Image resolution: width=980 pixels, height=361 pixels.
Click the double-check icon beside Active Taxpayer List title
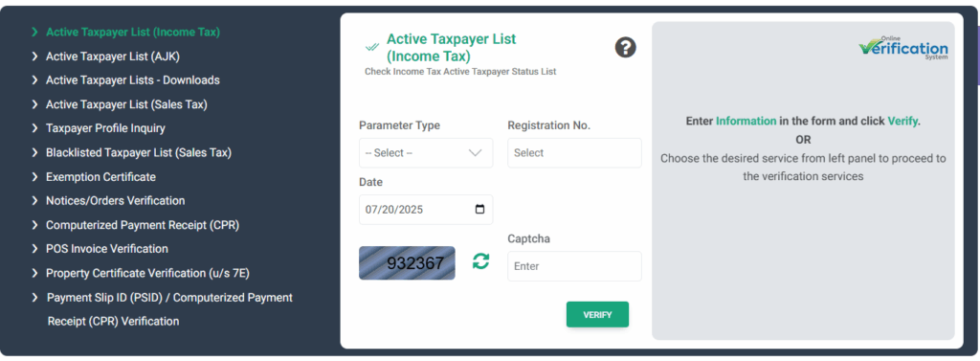[372, 47]
